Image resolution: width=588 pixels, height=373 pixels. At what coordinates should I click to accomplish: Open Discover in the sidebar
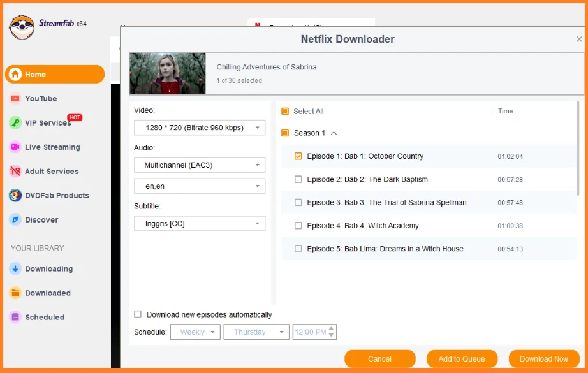41,220
